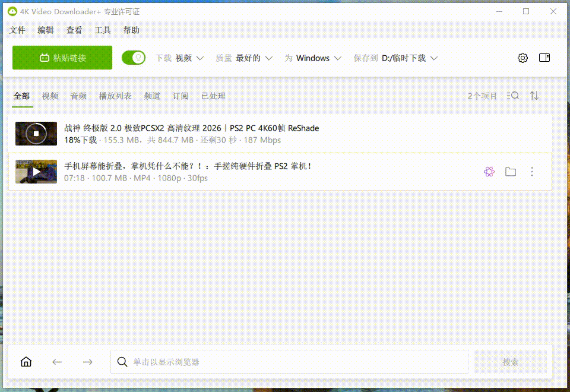Open the 编辑 menu
The image size is (570, 392).
[x=46, y=30]
